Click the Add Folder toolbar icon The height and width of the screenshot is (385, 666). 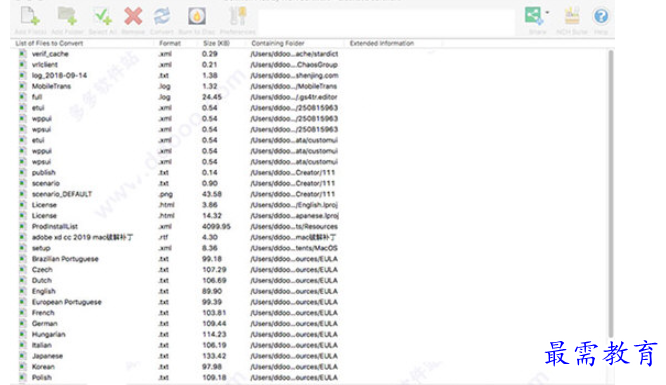click(x=67, y=16)
